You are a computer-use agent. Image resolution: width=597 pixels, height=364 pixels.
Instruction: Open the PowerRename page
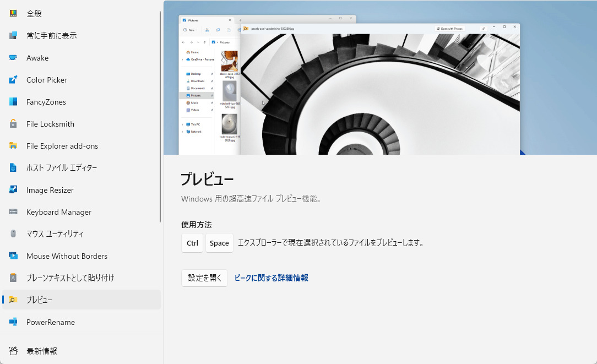81,322
